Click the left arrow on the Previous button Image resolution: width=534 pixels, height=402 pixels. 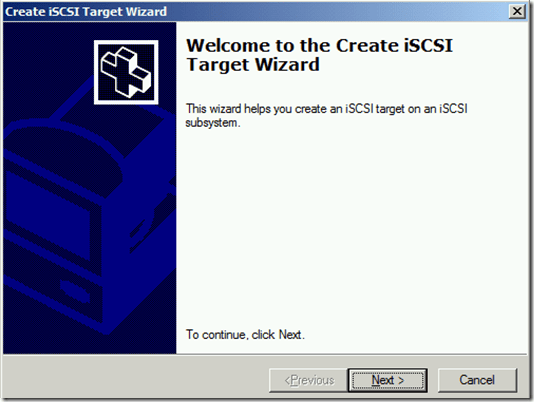(287, 380)
